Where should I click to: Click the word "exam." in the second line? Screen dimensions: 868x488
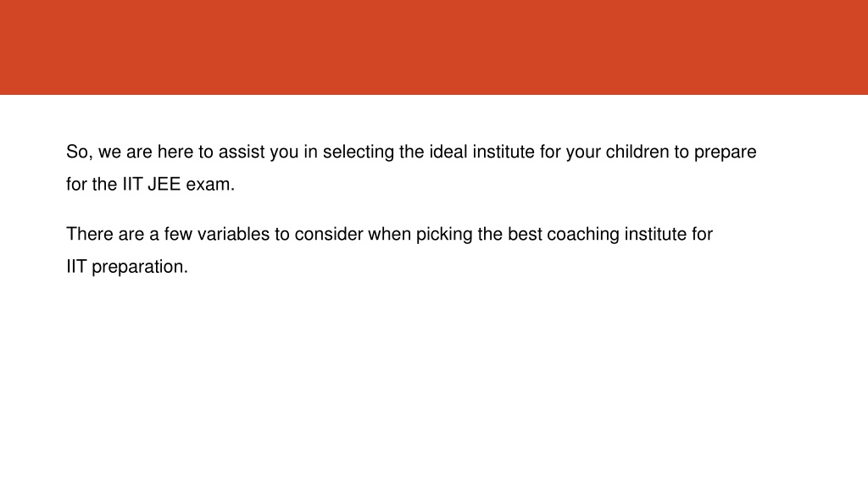tap(210, 184)
